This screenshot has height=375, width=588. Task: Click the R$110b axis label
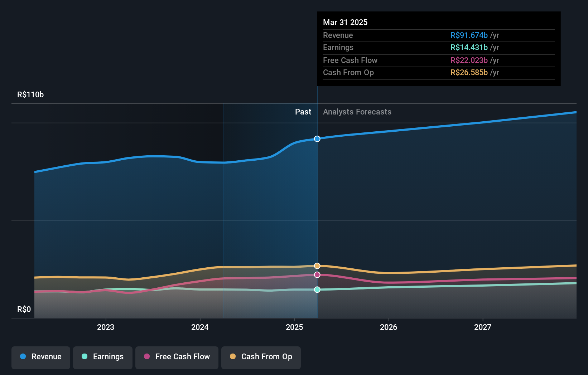[x=30, y=94]
